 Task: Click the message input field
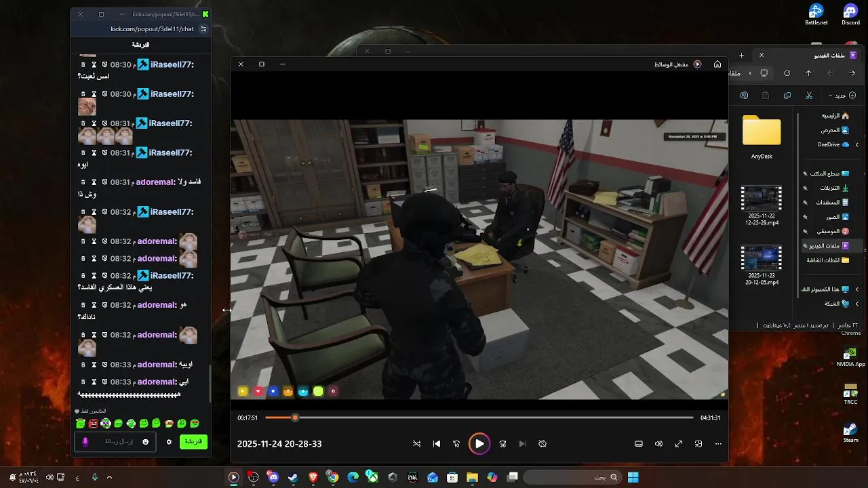tap(117, 442)
